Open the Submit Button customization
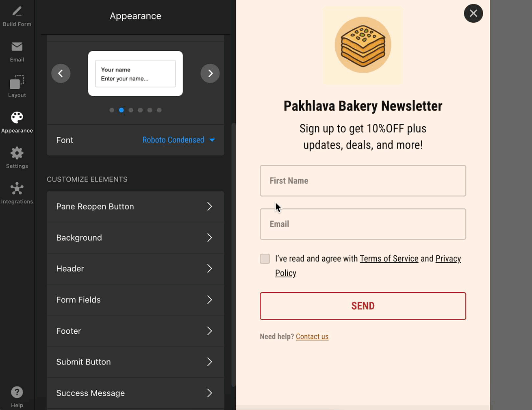 click(x=135, y=362)
